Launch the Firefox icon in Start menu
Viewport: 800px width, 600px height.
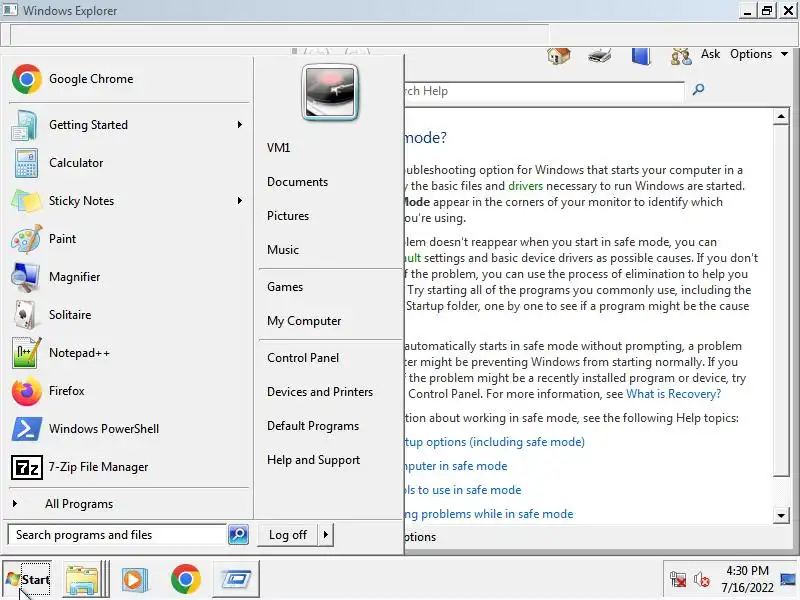click(27, 391)
